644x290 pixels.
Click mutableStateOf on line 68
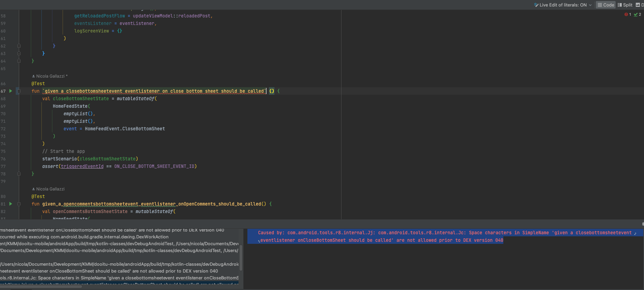(x=136, y=98)
